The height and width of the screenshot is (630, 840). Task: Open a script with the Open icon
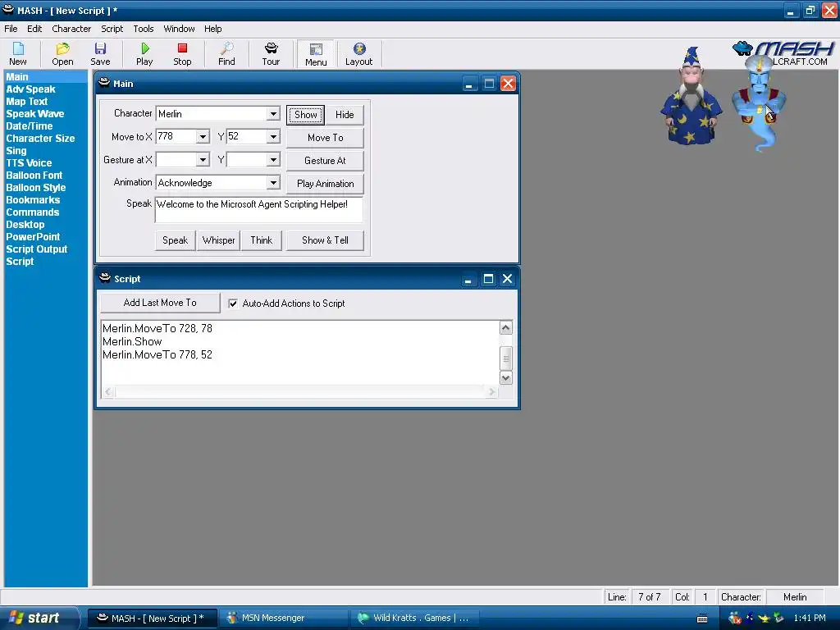coord(62,54)
